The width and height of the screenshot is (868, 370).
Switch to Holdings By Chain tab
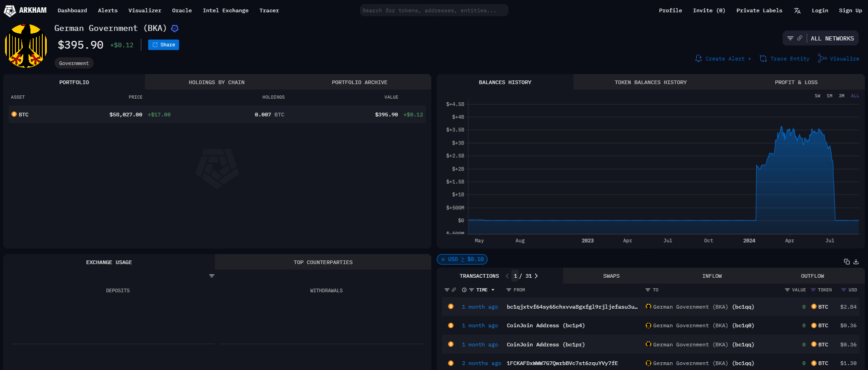coord(217,82)
